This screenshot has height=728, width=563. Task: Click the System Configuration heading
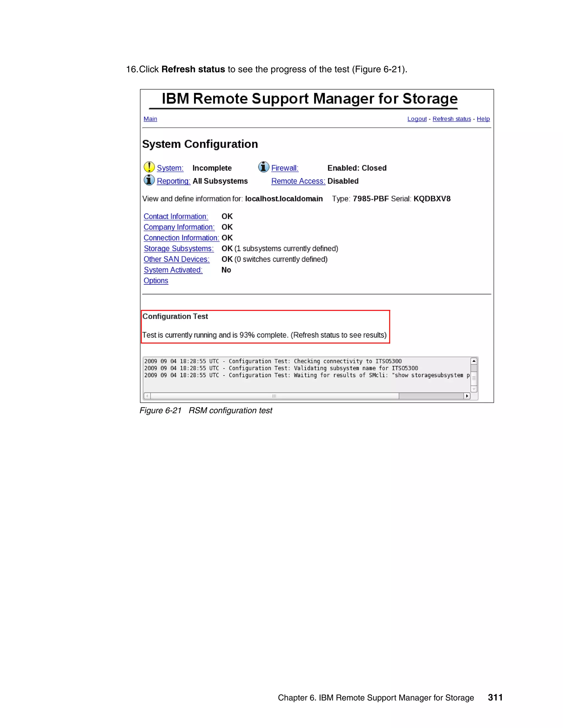(x=200, y=144)
